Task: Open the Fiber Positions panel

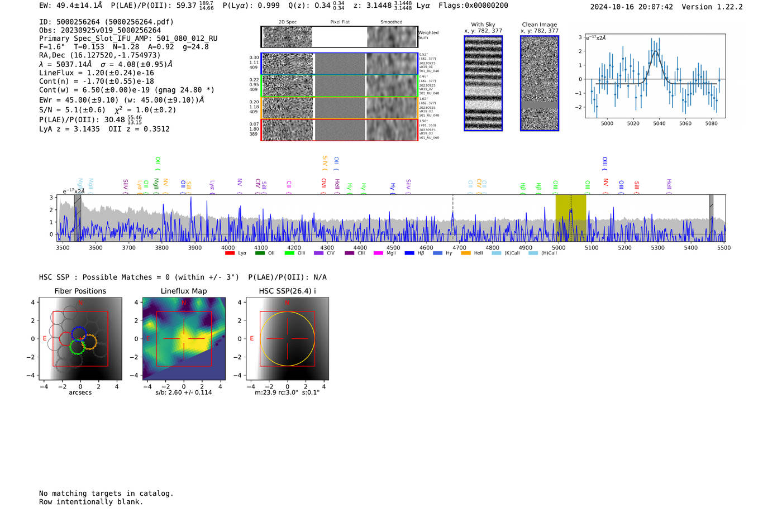Action: tap(80, 339)
